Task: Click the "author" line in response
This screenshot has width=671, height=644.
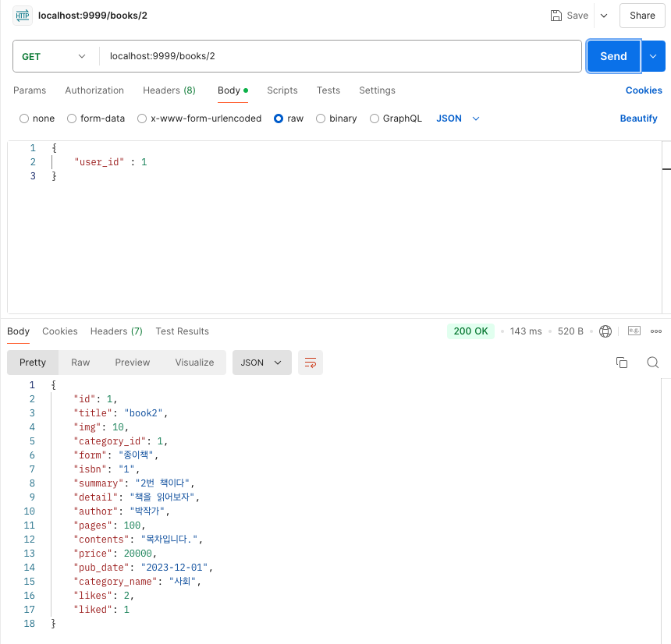Action: click(x=122, y=511)
